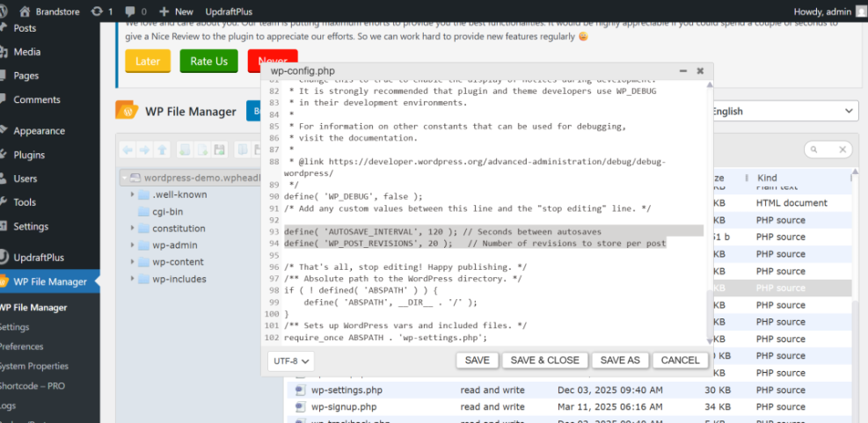
Task: Click the yellow Later button
Action: click(x=148, y=61)
